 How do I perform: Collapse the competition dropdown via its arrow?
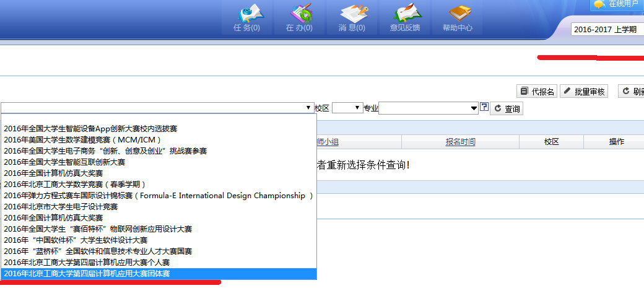(x=308, y=108)
